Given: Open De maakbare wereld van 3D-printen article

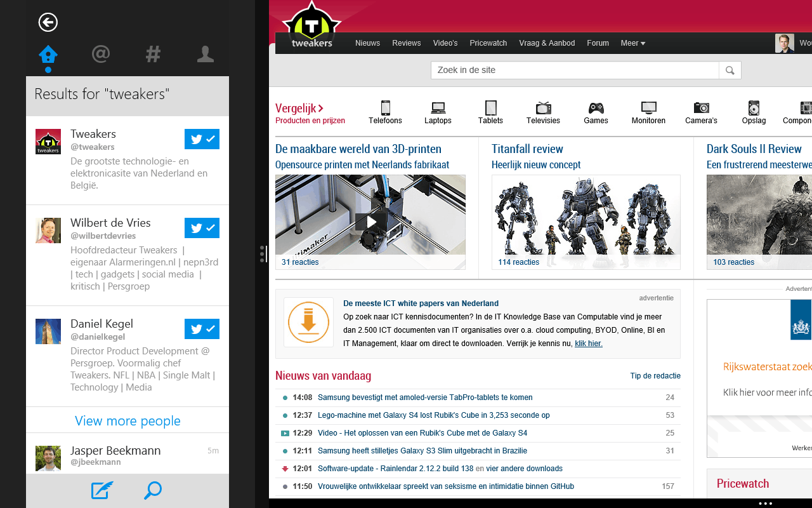Looking at the screenshot, I should 358,149.
